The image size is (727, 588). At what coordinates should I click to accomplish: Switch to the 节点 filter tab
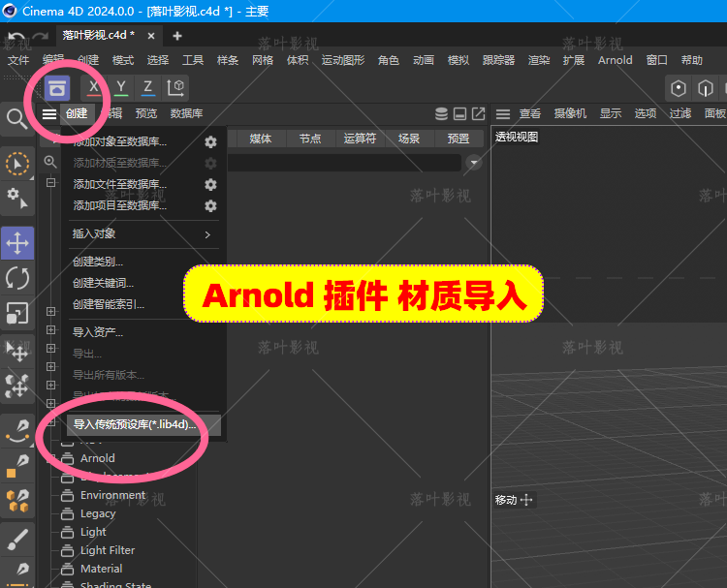pos(310,139)
